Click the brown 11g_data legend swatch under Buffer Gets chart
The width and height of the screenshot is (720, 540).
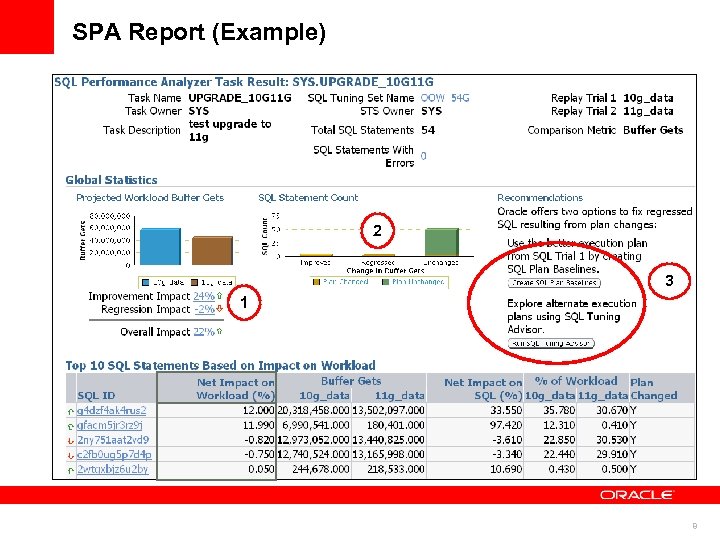point(194,282)
